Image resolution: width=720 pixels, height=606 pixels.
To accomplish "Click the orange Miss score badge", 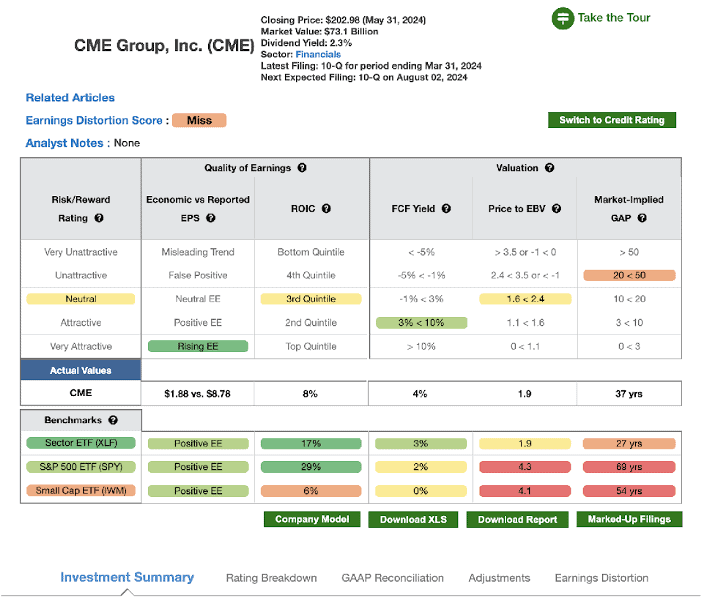I will coord(199,121).
